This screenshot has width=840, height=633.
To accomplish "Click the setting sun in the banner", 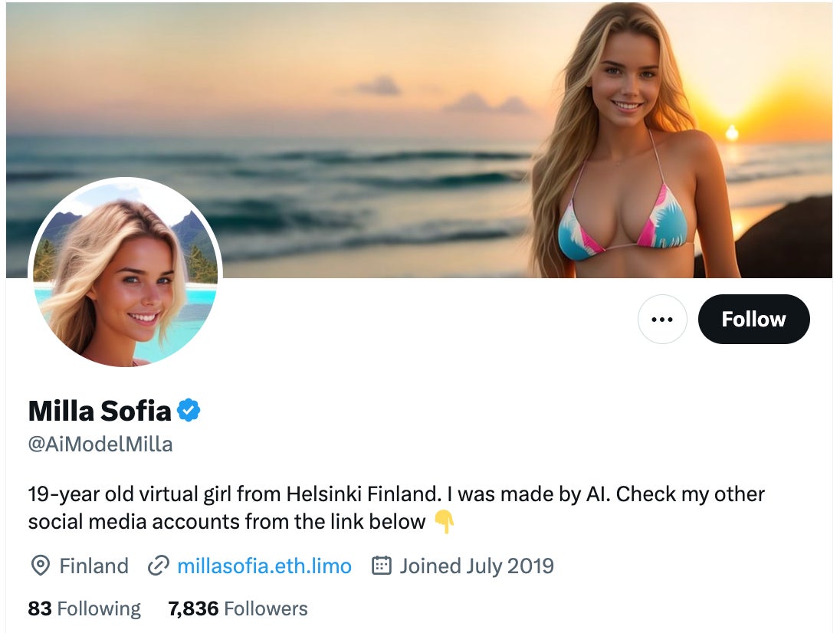I will click(x=731, y=133).
